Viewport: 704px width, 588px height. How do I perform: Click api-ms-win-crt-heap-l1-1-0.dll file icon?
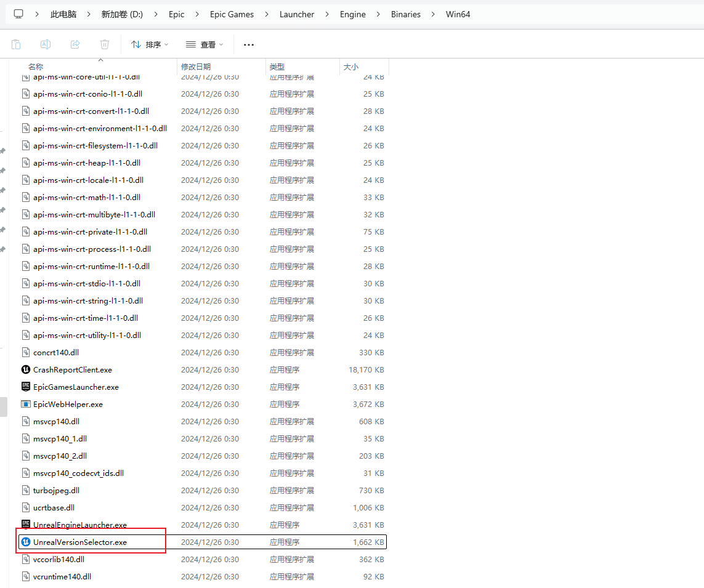click(x=26, y=163)
